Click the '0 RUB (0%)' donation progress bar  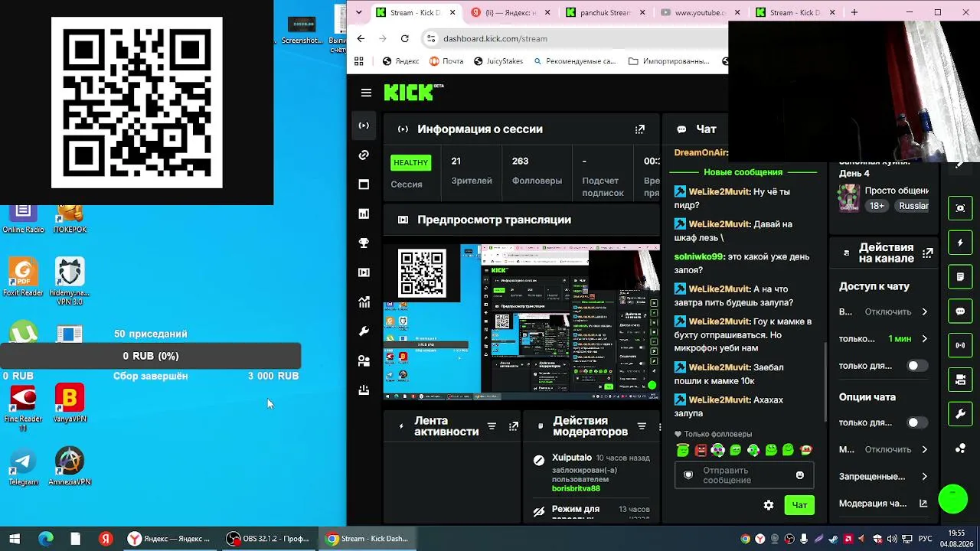tap(151, 356)
